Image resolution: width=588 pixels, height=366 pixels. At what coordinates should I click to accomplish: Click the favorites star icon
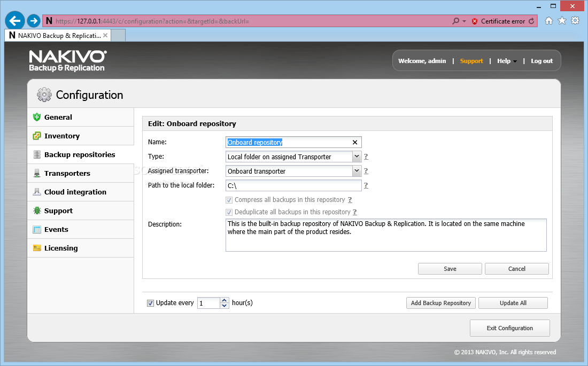click(x=562, y=21)
